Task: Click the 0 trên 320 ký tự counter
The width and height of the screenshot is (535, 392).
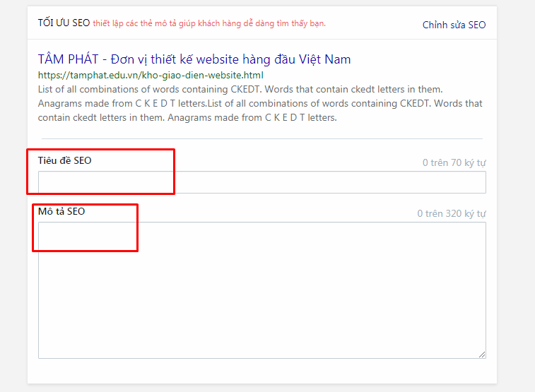Action: tap(451, 213)
